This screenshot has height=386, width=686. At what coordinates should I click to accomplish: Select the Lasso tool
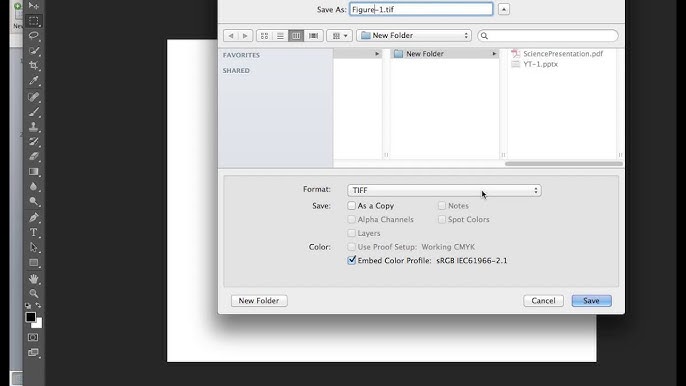(x=34, y=35)
